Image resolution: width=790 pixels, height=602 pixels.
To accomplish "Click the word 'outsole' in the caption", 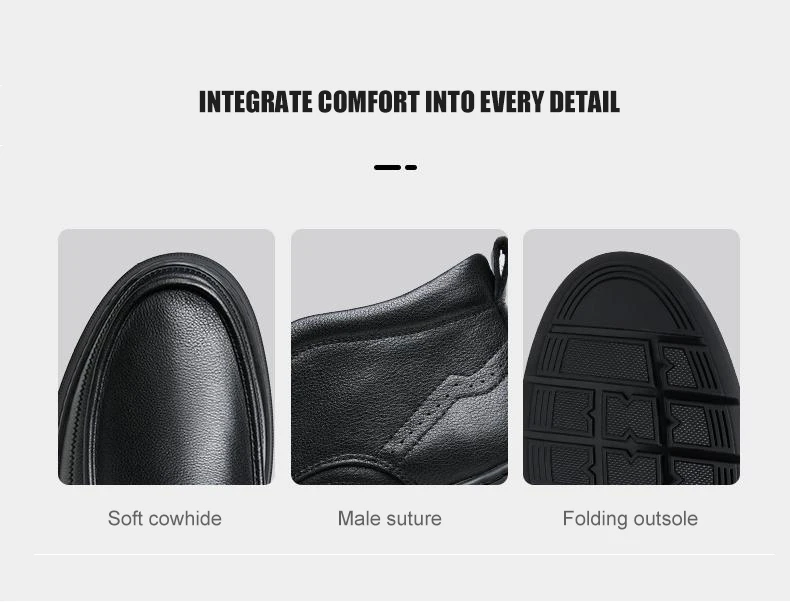I will 666,518.
